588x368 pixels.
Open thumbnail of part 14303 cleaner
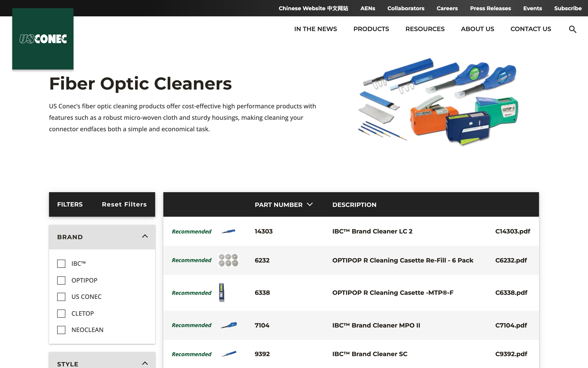point(228,231)
